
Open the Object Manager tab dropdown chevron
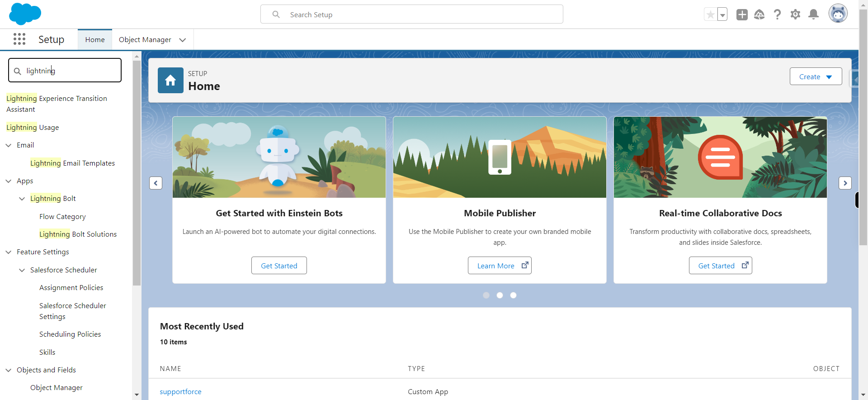[x=183, y=40]
